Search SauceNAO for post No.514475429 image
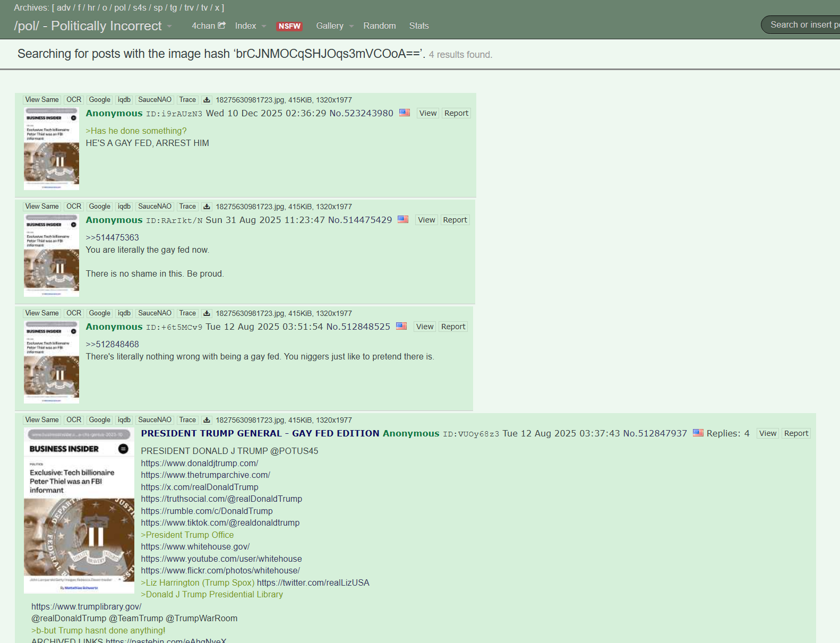 (155, 207)
